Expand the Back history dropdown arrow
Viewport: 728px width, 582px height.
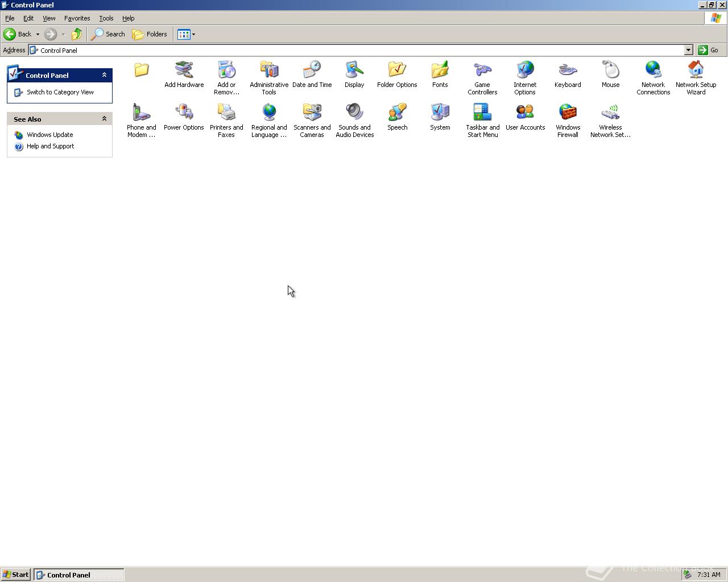tap(38, 34)
